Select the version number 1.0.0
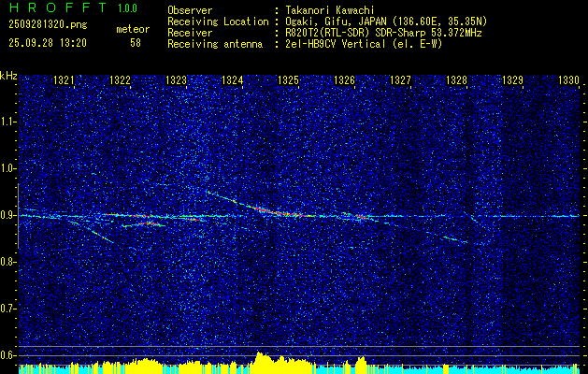This screenshot has height=374, width=588. pyautogui.click(x=127, y=8)
